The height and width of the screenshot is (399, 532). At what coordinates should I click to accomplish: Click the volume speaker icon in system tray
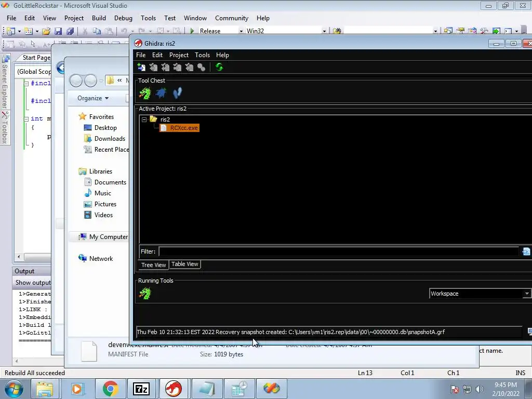(x=480, y=389)
